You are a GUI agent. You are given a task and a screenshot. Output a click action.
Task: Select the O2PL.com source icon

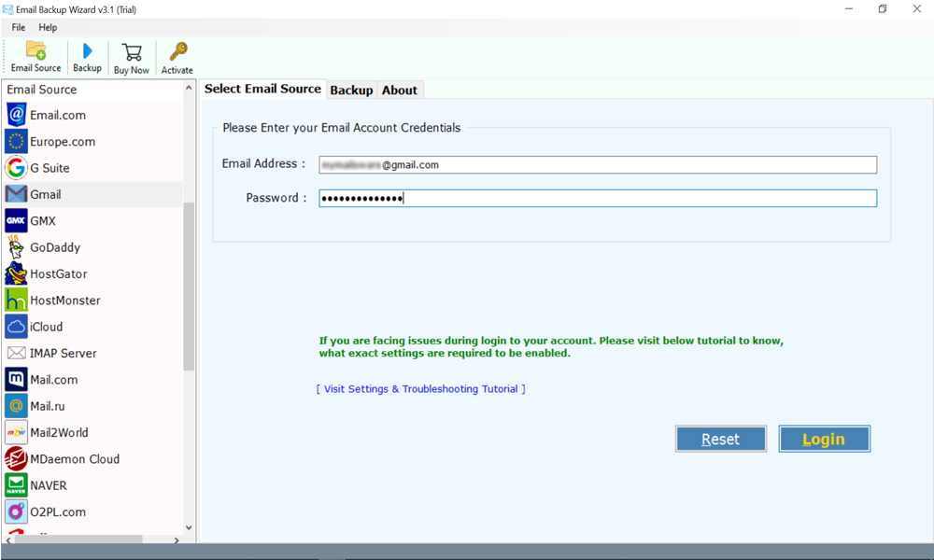coord(16,511)
